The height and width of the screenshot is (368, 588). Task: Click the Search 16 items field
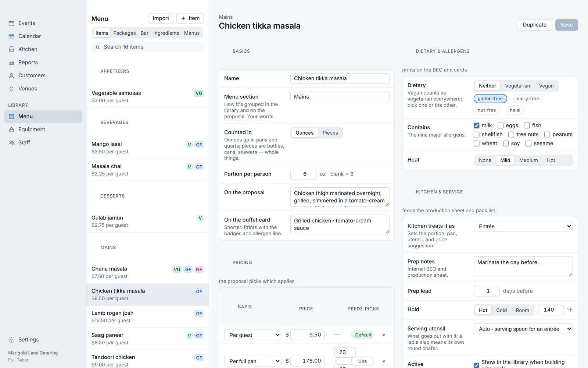148,47
